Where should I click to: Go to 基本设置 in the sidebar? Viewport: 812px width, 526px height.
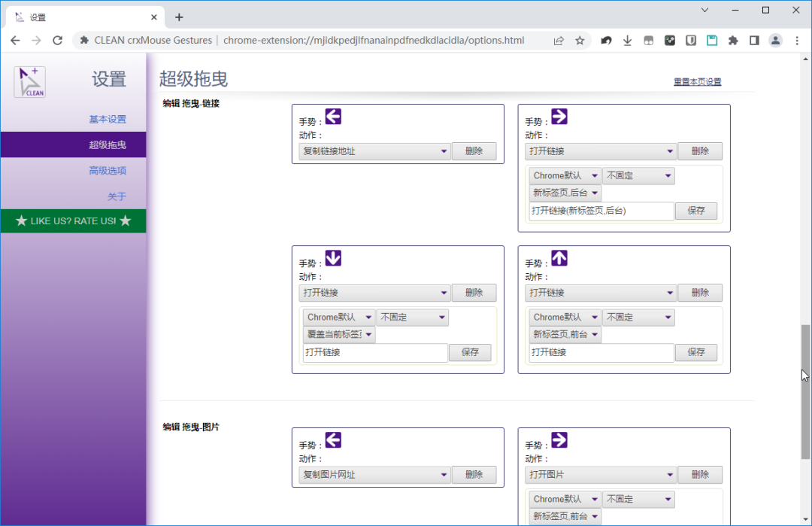point(108,119)
